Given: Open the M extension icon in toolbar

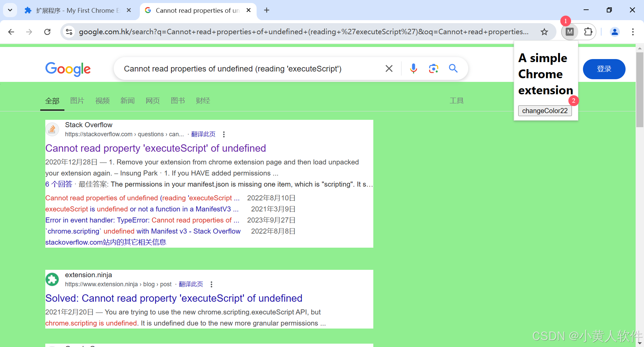Looking at the screenshot, I should (570, 32).
